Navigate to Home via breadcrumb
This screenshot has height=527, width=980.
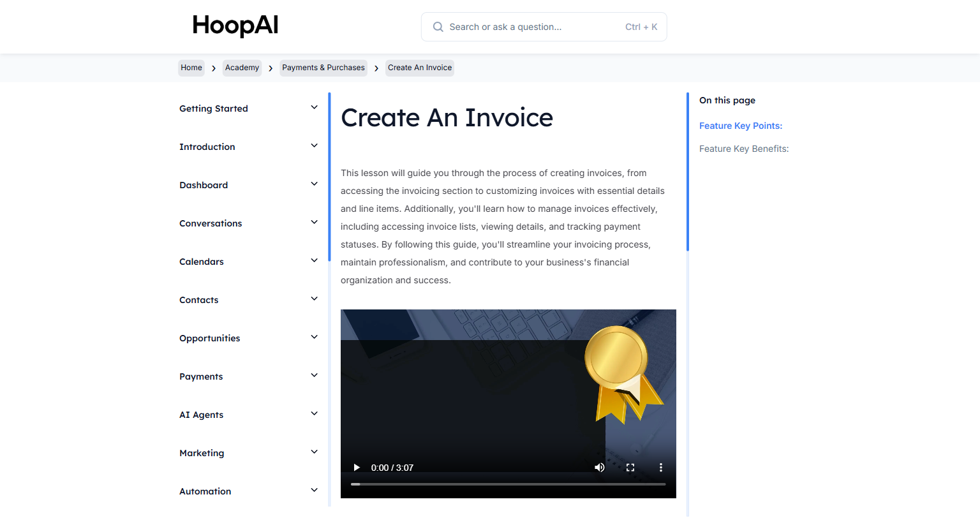191,67
